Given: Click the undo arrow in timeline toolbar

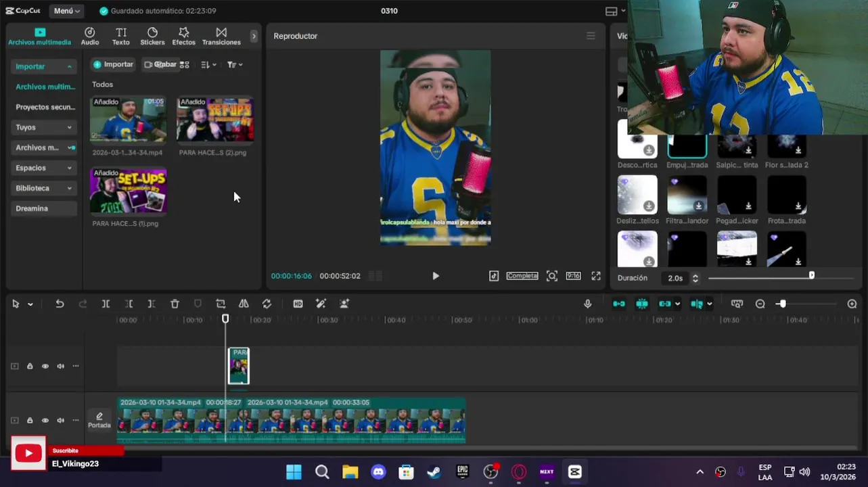Looking at the screenshot, I should [60, 304].
